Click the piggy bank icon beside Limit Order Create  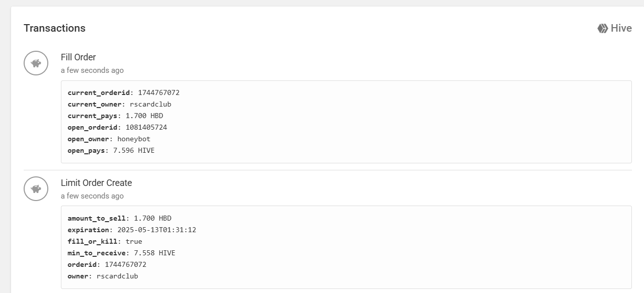36,189
